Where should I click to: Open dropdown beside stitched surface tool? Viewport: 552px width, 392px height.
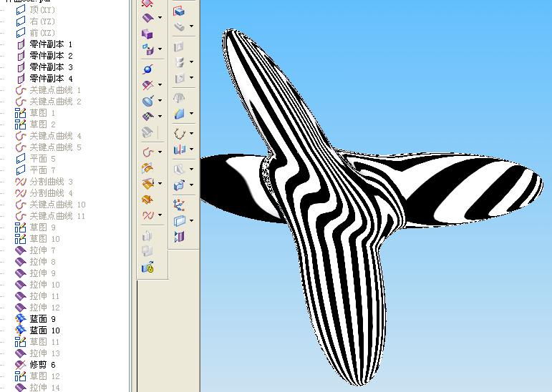click(x=160, y=116)
